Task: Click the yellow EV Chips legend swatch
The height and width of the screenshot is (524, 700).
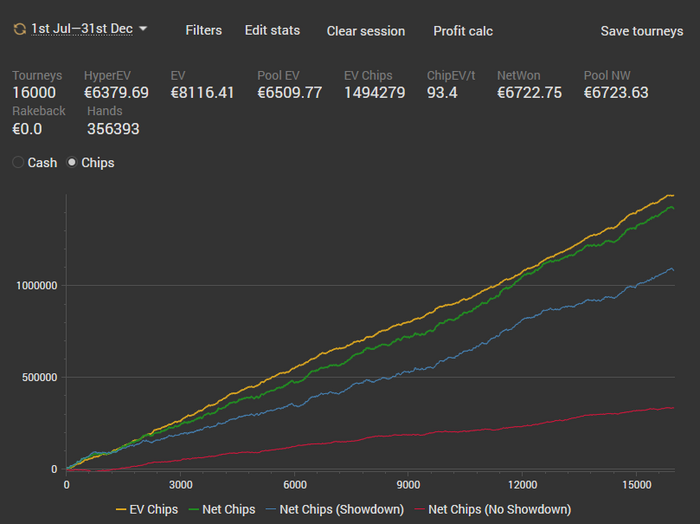Action: coord(121,509)
